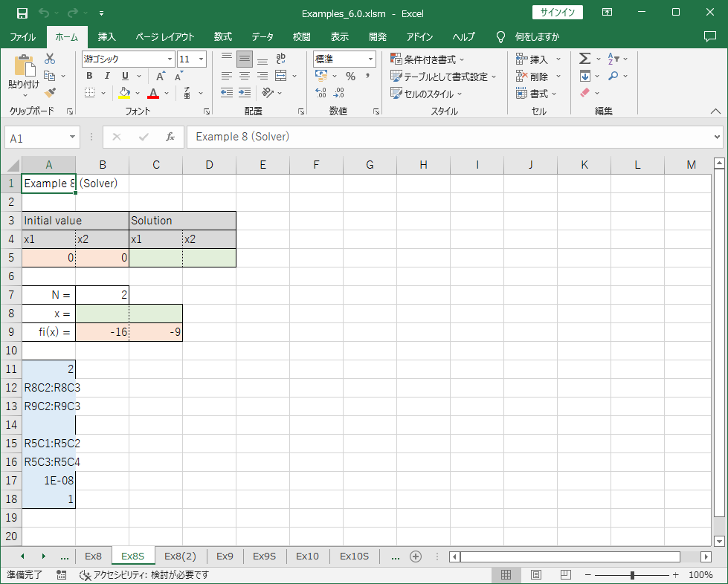Click the 貼り付け paste button
The width and height of the screenshot is (728, 584).
tap(24, 77)
